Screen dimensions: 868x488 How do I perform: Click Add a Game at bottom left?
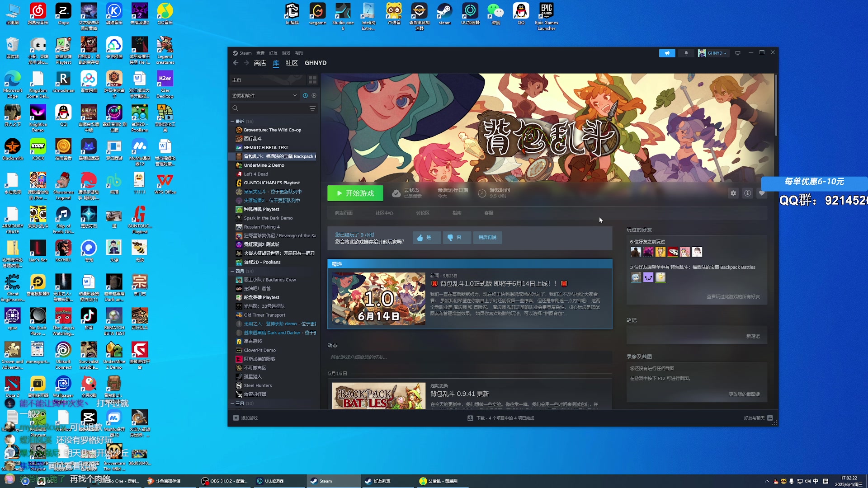(245, 418)
